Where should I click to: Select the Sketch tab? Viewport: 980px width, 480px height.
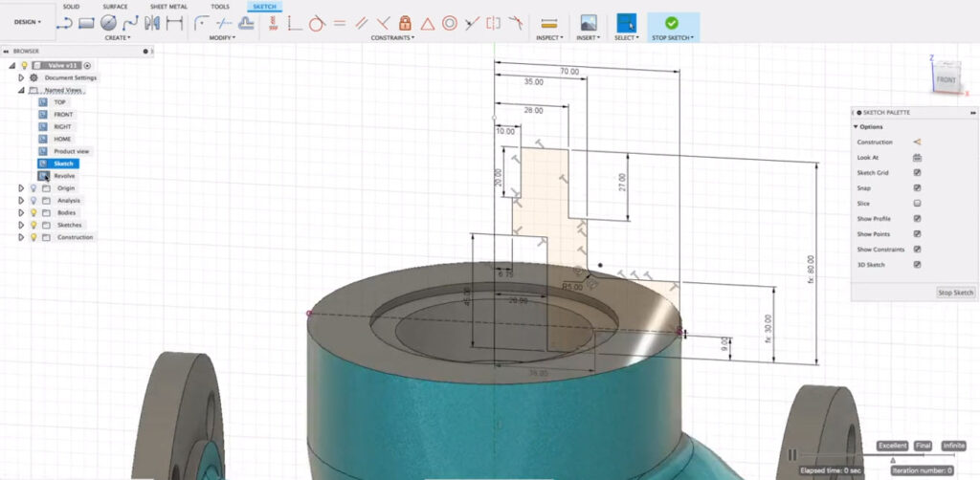tap(264, 7)
